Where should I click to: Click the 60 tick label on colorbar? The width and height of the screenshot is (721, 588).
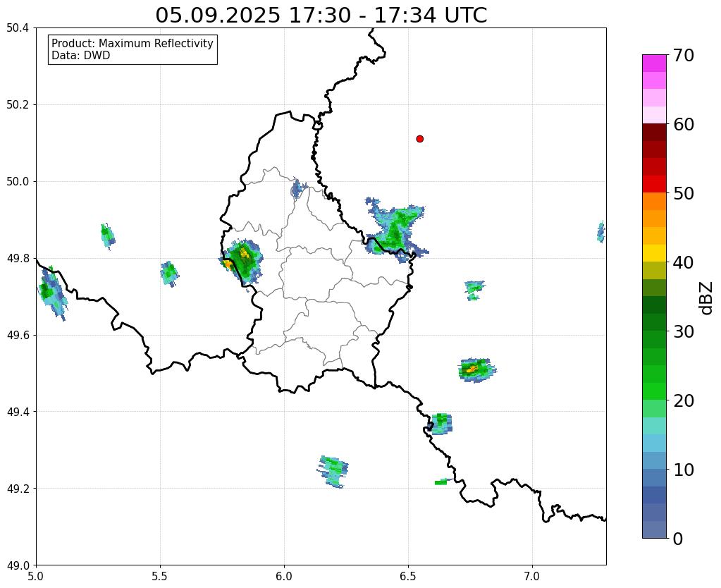(x=683, y=124)
